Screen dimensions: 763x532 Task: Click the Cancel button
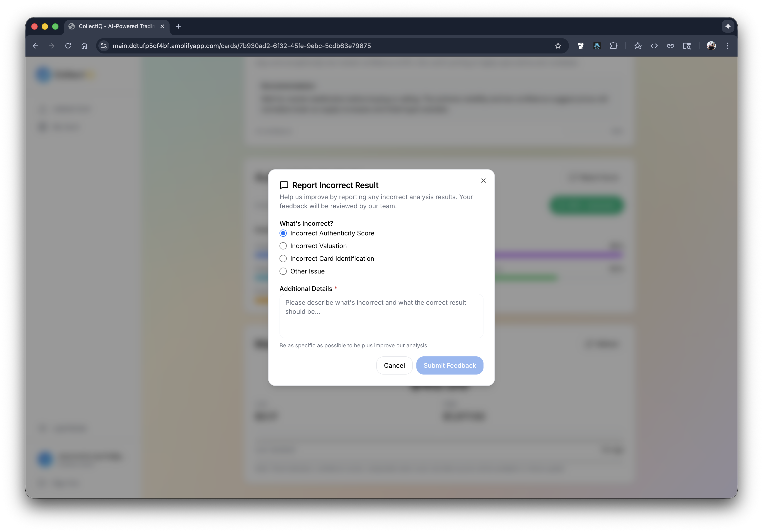pos(394,365)
